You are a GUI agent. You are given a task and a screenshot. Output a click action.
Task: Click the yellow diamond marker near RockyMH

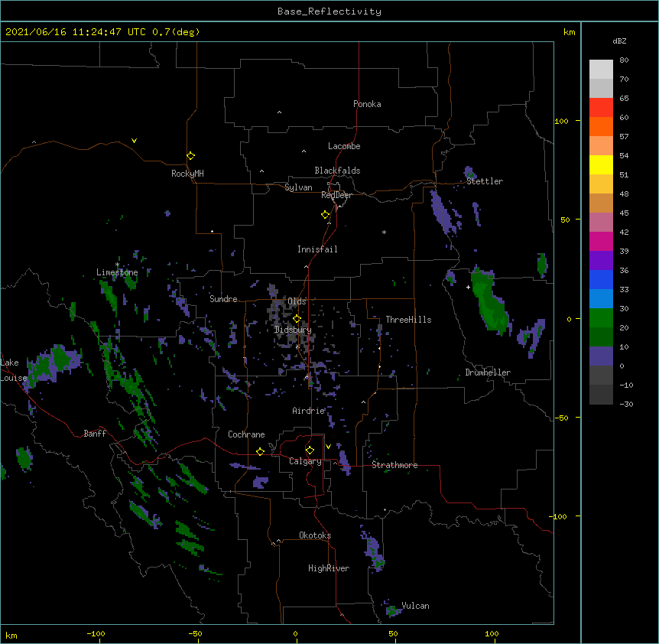coord(190,156)
